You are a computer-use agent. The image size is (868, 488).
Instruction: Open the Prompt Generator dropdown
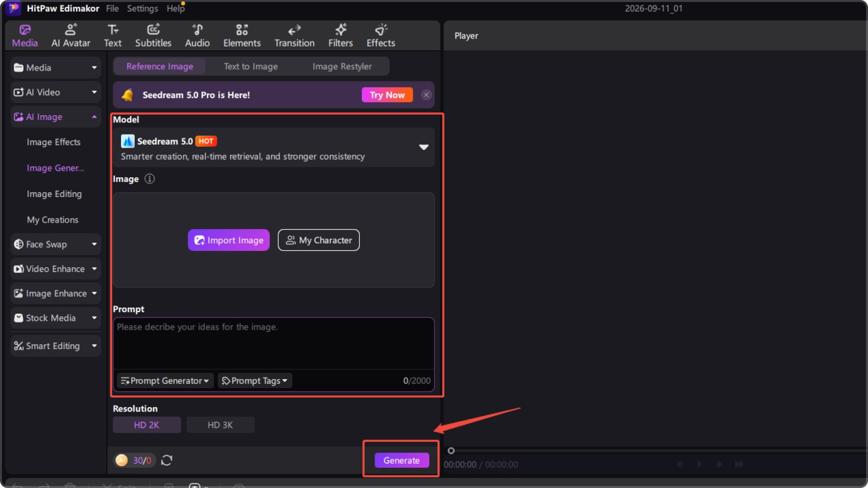pyautogui.click(x=165, y=381)
